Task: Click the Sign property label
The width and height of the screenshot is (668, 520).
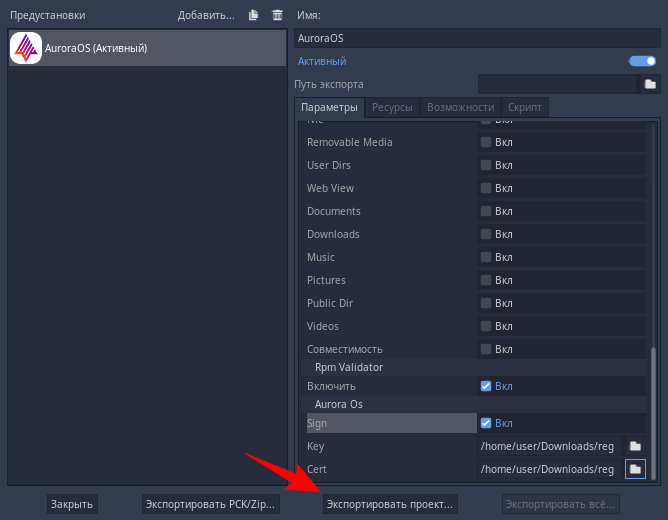Action: [317, 423]
